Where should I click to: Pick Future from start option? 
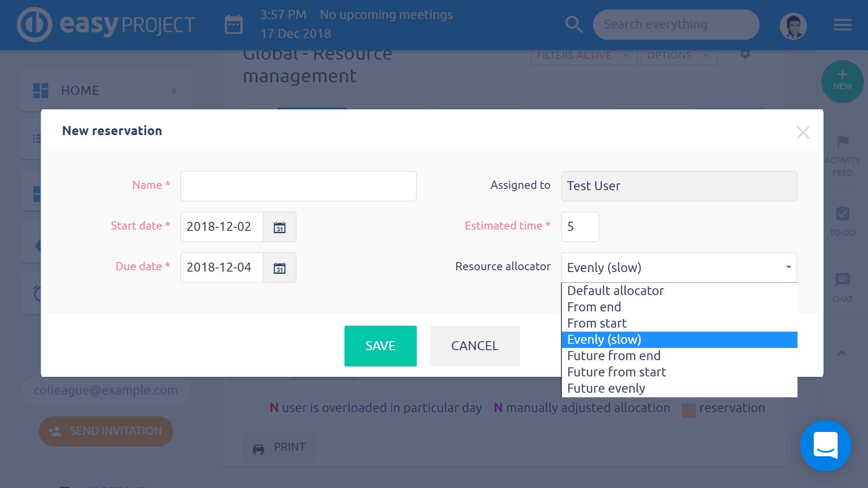coord(617,372)
